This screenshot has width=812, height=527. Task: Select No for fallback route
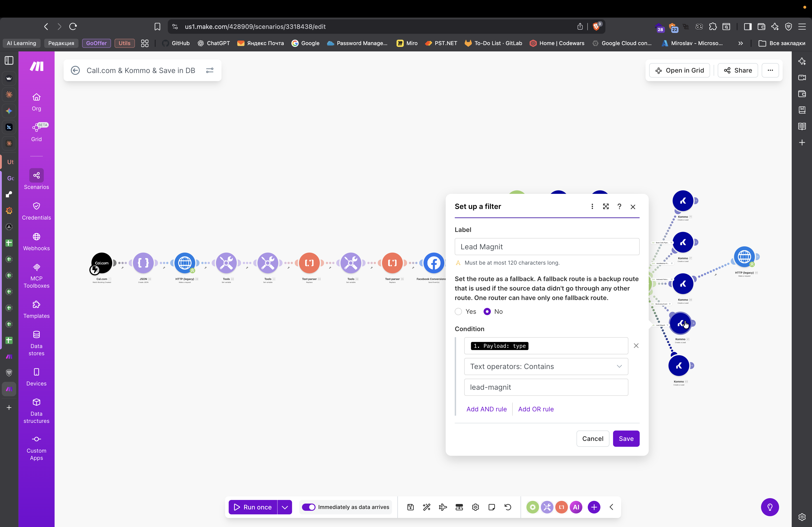(x=487, y=312)
